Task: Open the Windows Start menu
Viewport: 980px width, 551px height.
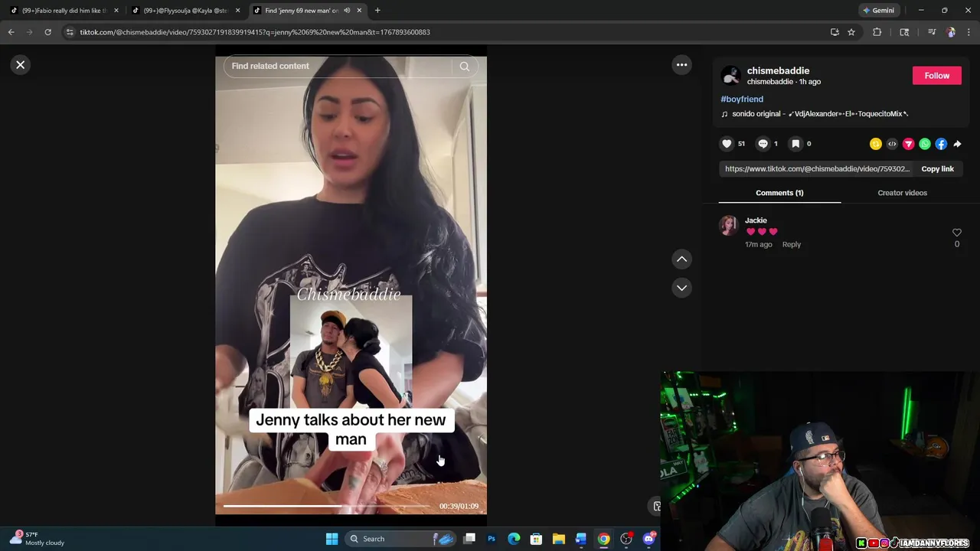Action: coord(332,539)
